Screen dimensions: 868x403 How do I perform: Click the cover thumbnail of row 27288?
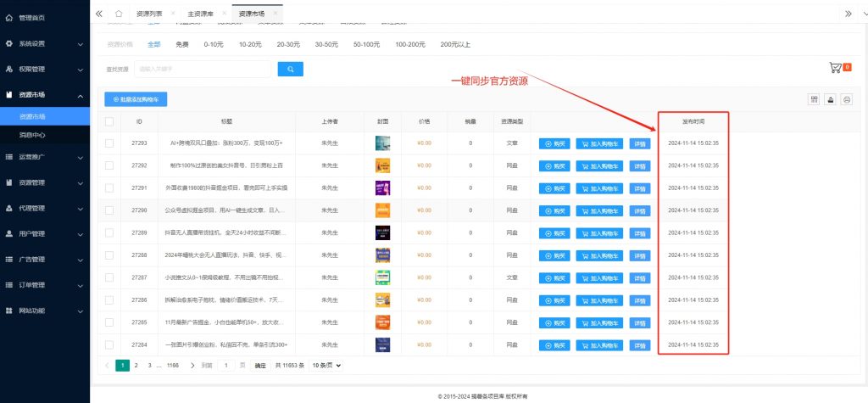pos(382,255)
